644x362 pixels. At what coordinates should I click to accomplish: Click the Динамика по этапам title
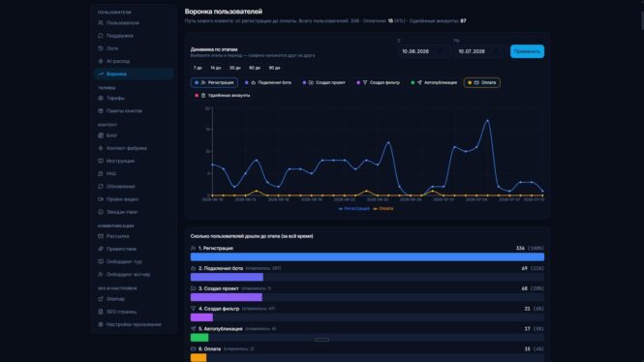coord(214,49)
